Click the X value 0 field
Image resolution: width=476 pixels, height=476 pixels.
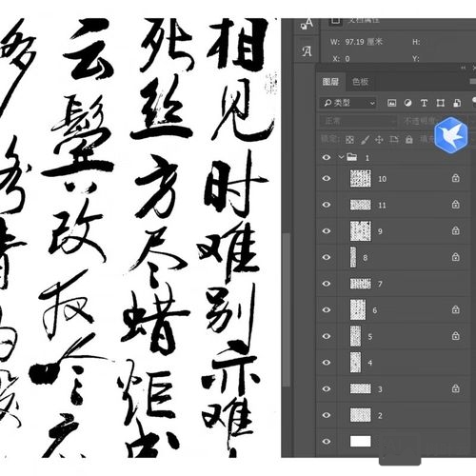tap(347, 59)
